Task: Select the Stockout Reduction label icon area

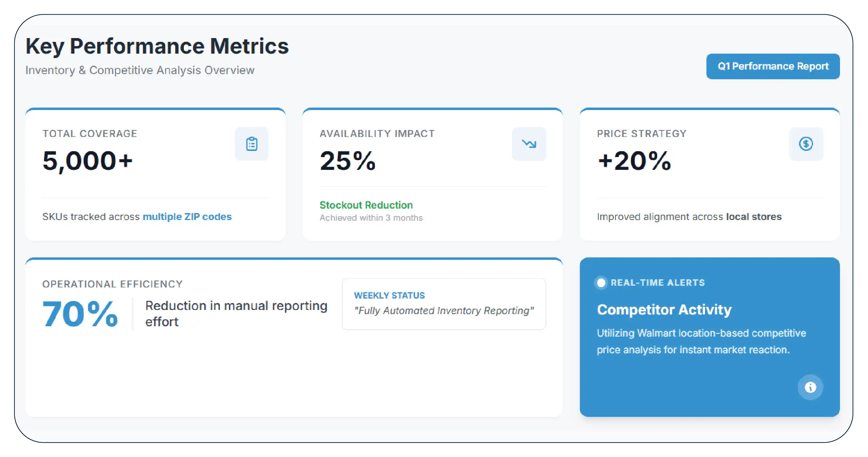Action: point(366,205)
